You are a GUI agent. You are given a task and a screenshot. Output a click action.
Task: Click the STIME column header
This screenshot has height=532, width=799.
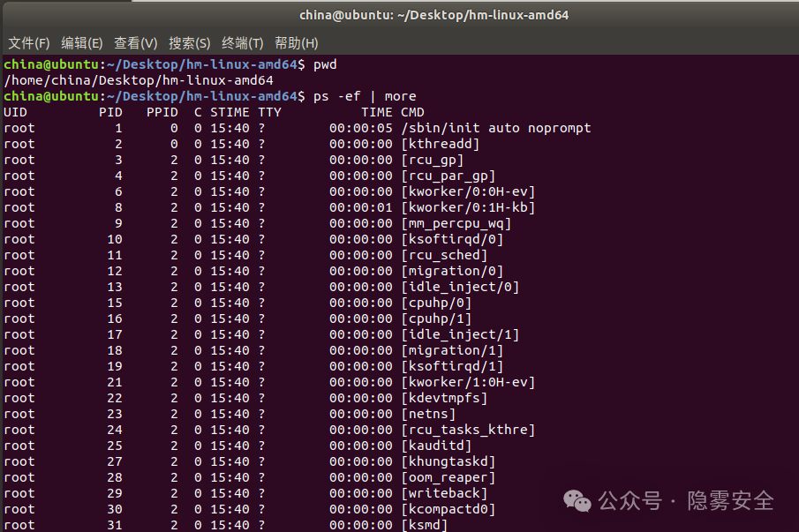click(230, 113)
